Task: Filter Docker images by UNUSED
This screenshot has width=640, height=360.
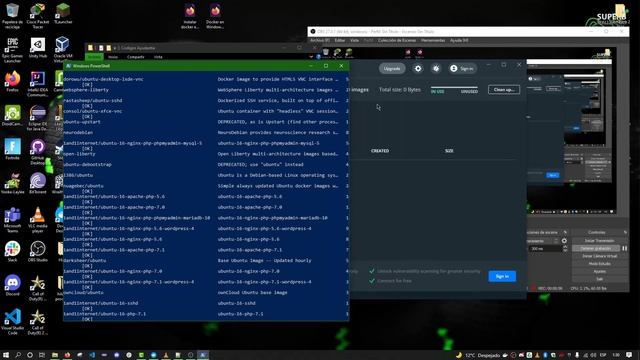Action: (469, 91)
